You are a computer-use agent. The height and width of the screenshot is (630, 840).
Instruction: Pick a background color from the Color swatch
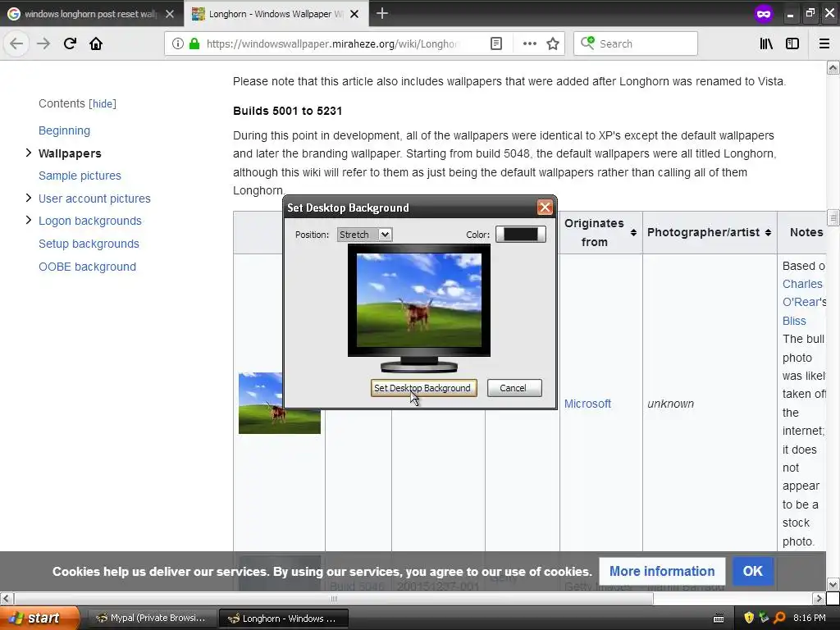[520, 234]
